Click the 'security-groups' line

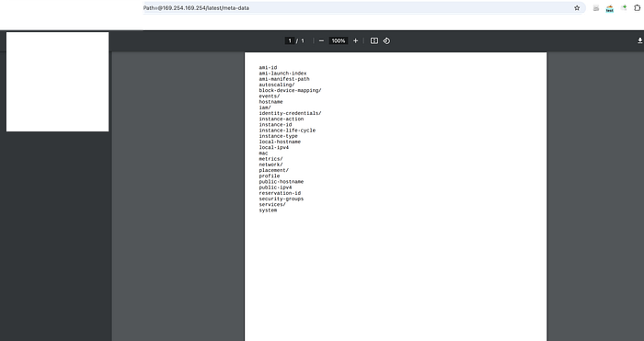tap(282, 199)
